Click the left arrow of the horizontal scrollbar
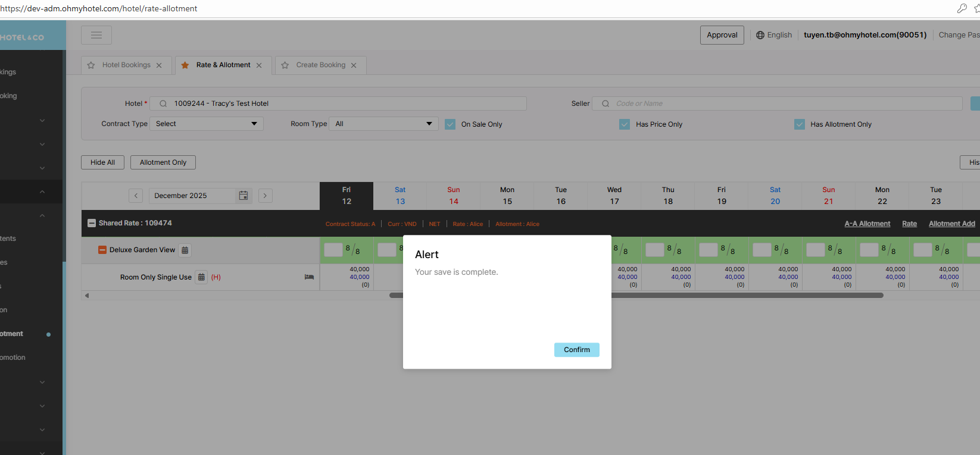The image size is (980, 455). [87, 296]
